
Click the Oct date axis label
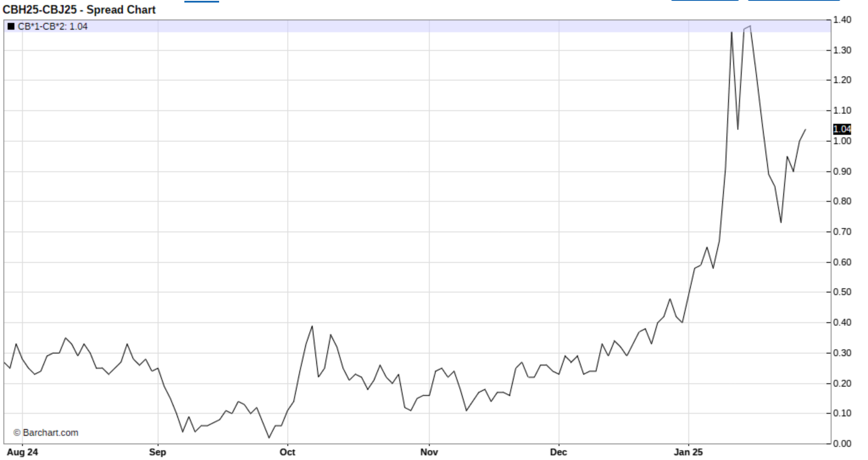287,452
